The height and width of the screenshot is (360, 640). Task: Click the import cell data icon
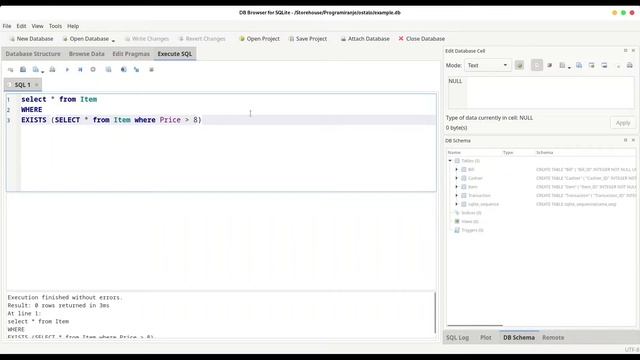pos(562,65)
